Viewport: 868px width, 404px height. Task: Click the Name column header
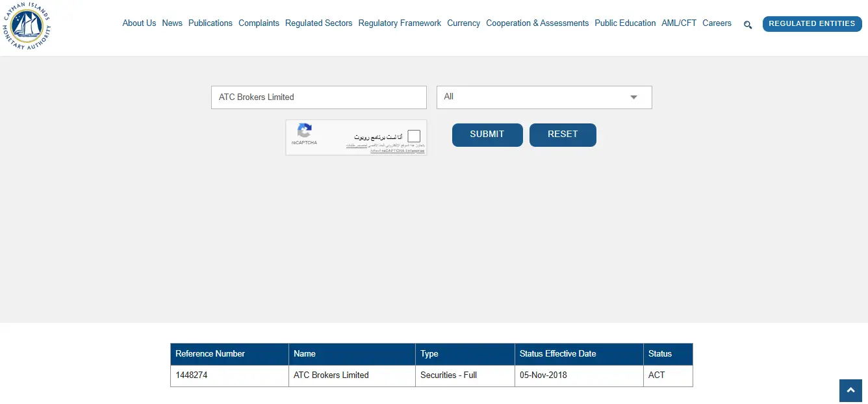coord(352,354)
